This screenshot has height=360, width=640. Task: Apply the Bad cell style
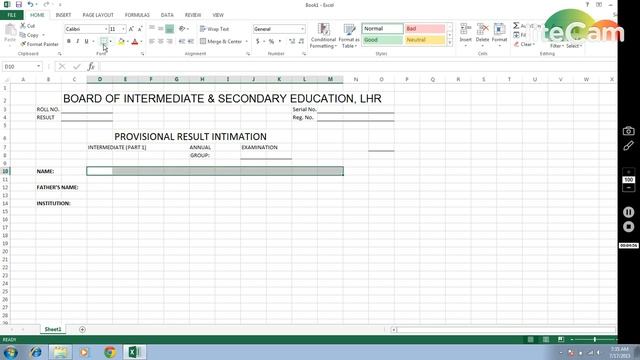click(425, 29)
